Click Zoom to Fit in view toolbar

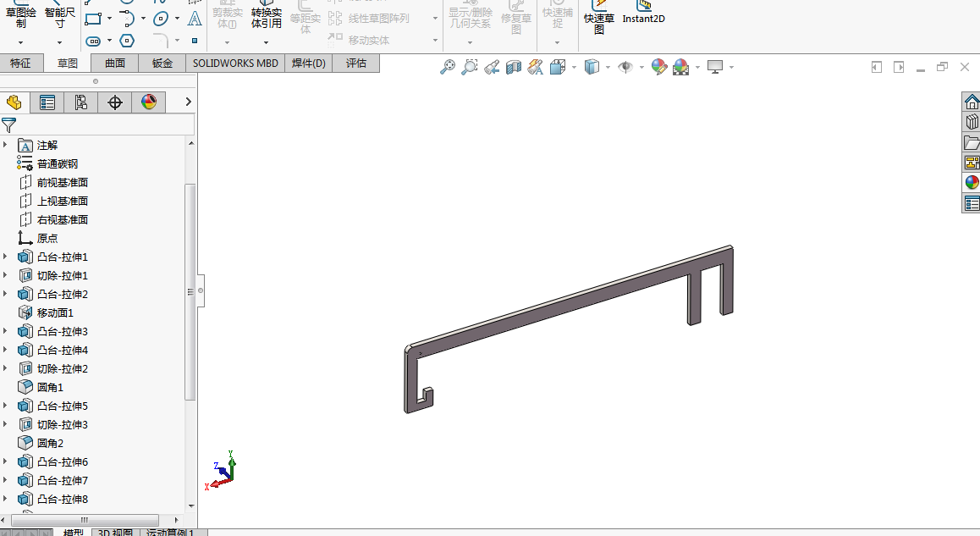click(448, 67)
